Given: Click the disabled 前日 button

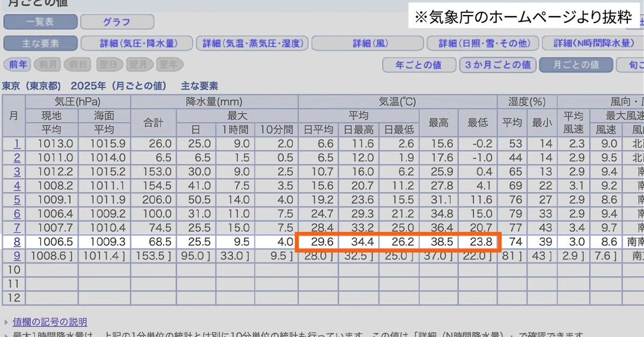Looking at the screenshot, I should click(78, 65).
